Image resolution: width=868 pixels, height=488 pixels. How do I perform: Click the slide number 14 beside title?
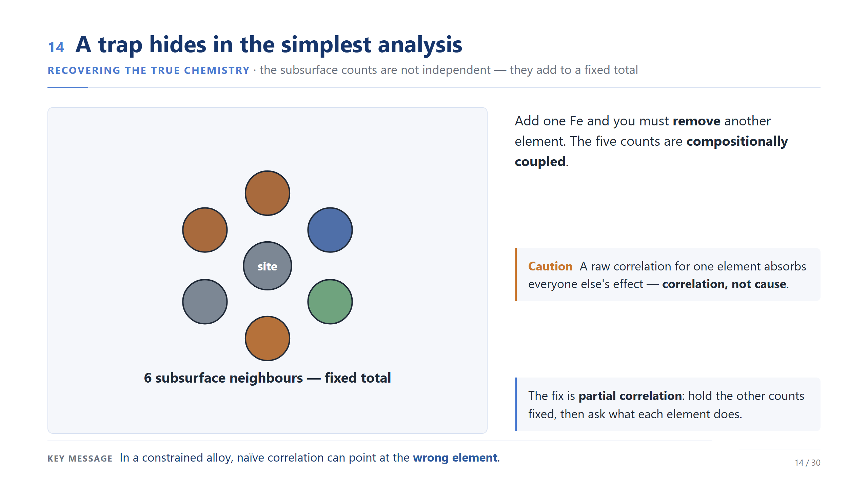point(56,47)
